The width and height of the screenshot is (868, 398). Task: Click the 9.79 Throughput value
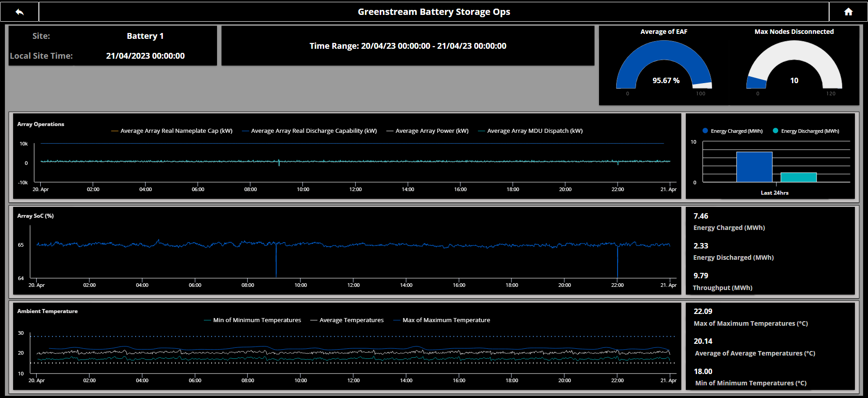pyautogui.click(x=701, y=276)
